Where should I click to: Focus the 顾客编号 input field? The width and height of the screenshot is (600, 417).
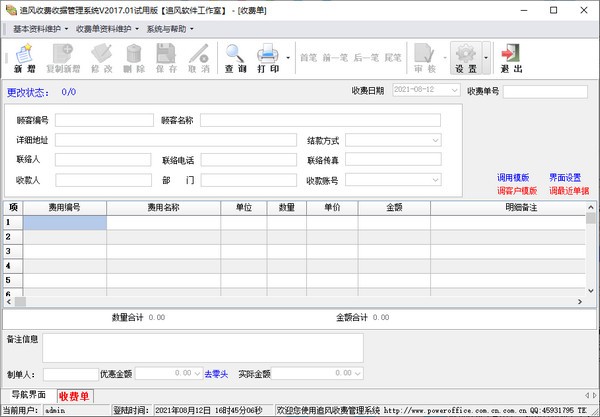pyautogui.click(x=104, y=120)
